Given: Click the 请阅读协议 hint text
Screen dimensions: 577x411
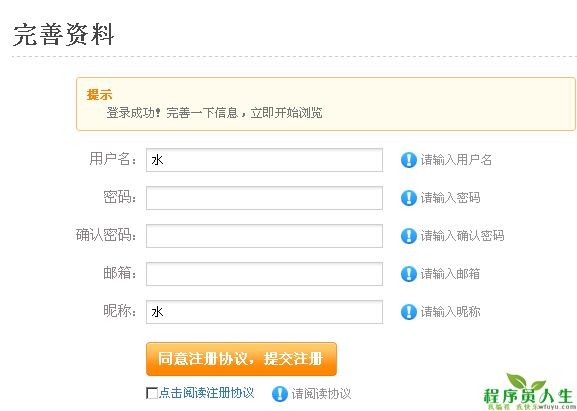Looking at the screenshot, I should click(x=321, y=394).
